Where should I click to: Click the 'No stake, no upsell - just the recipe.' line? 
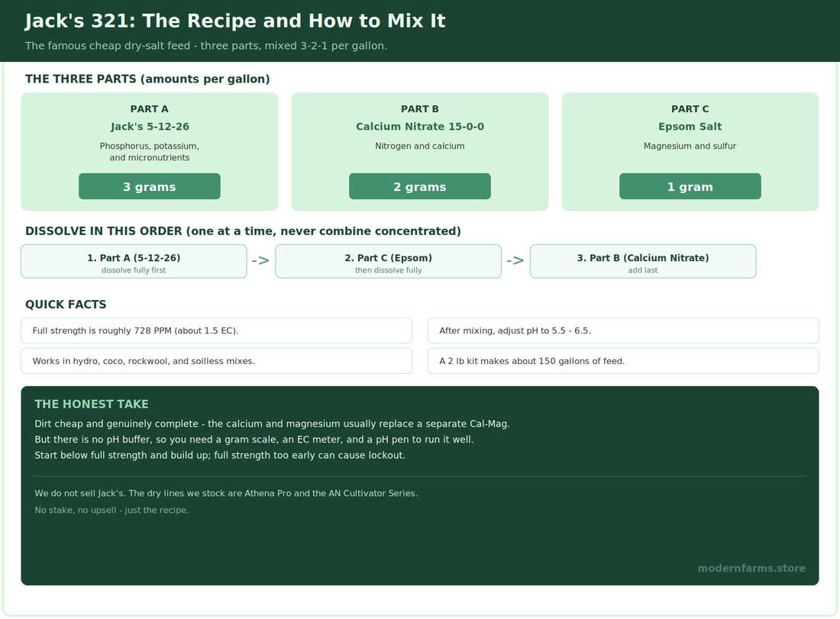point(111,510)
